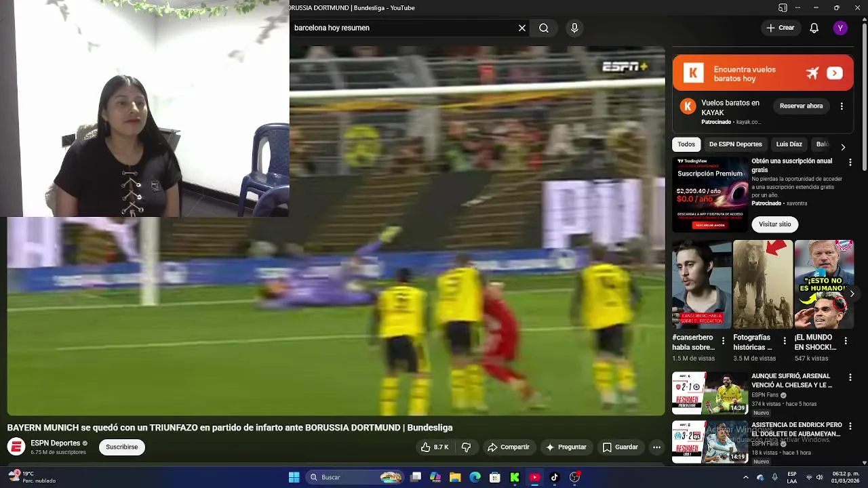Select the De ESPN Deportes chip

(736, 144)
